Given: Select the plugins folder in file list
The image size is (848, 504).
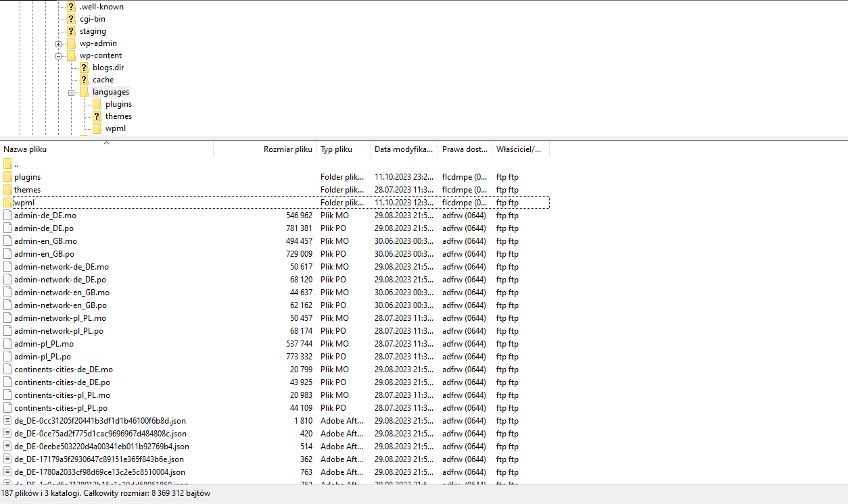Looking at the screenshot, I should [27, 177].
